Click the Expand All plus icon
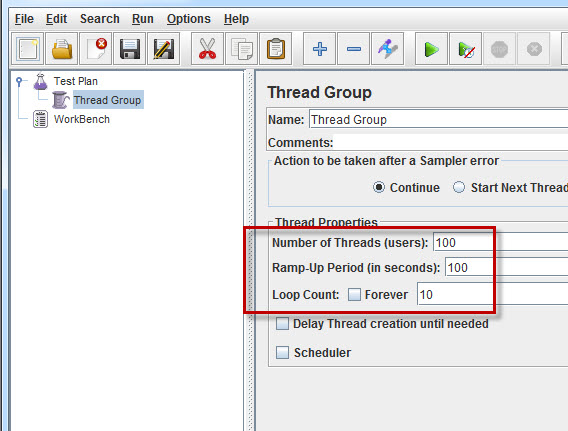 (320, 49)
